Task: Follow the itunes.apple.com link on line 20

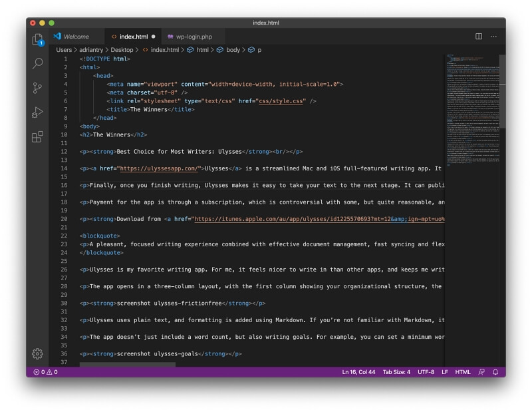Action: tap(319, 219)
